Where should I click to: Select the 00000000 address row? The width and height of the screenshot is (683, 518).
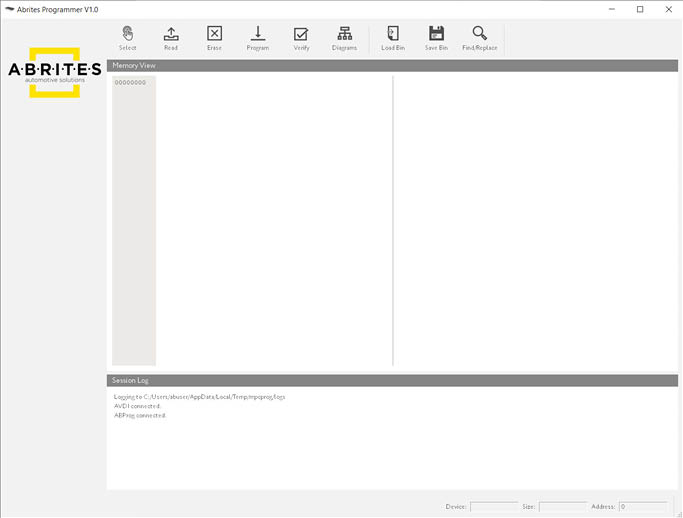click(130, 83)
